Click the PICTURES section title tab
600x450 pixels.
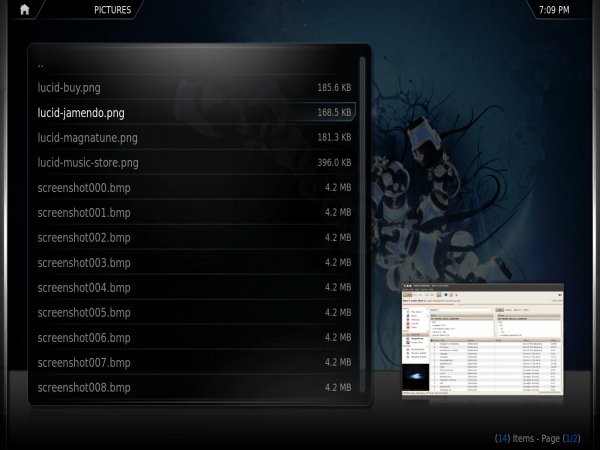(x=111, y=10)
